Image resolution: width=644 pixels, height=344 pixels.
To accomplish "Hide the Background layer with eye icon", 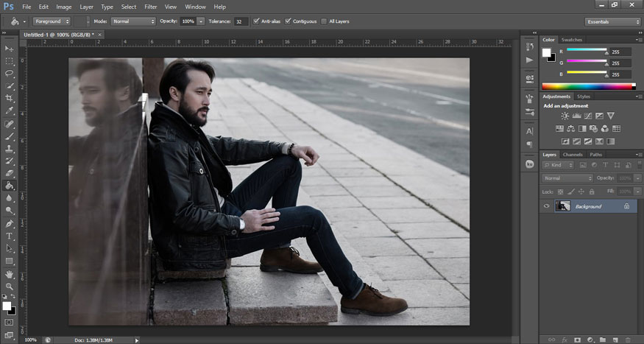I will (546, 206).
